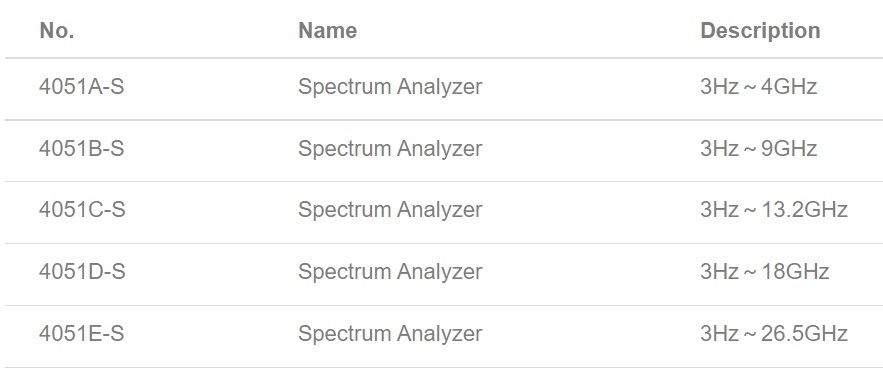Select model number 4051B-S
Screen dimensions: 883x384
(x=82, y=149)
